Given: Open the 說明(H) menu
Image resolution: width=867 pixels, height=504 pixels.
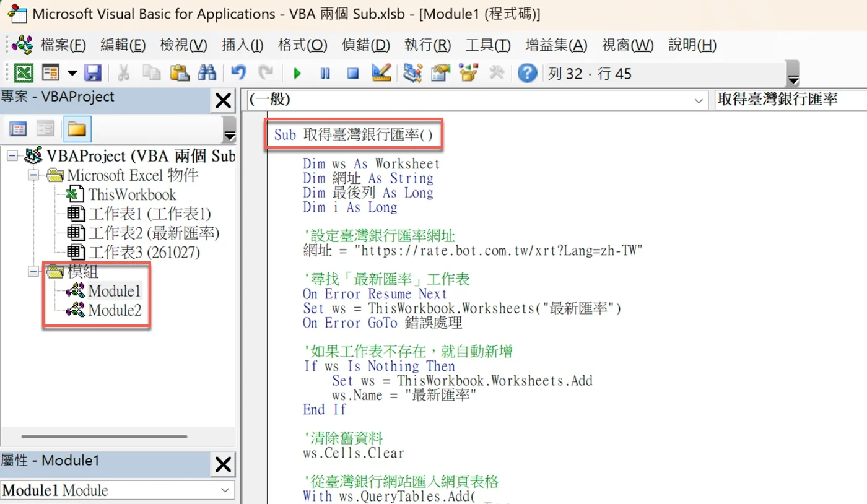Looking at the screenshot, I should [x=692, y=45].
